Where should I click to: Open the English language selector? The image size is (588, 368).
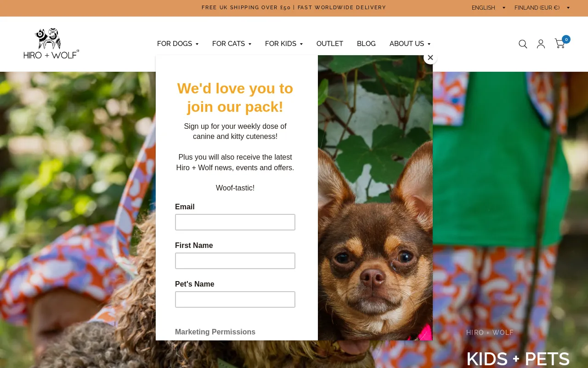pyautogui.click(x=488, y=8)
